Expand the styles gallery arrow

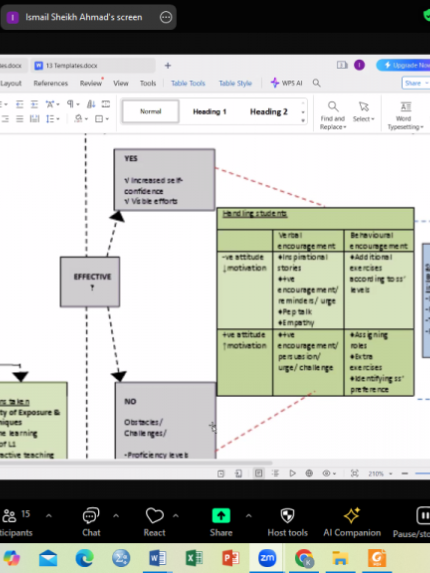303,121
